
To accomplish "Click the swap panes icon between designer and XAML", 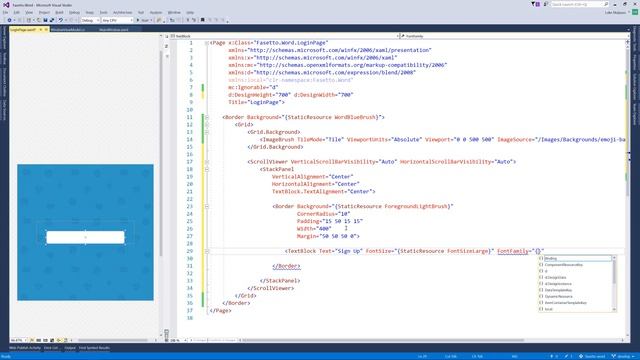I will pyautogui.click(x=167, y=46).
